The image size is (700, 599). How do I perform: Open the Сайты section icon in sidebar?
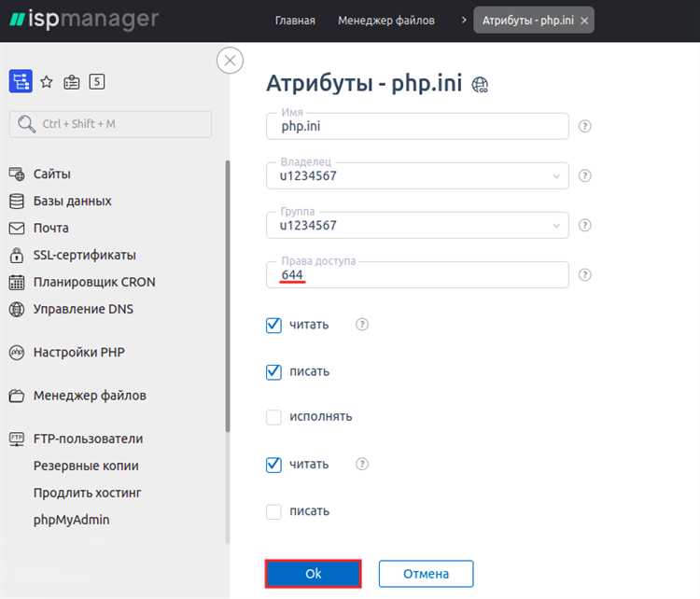(16, 174)
